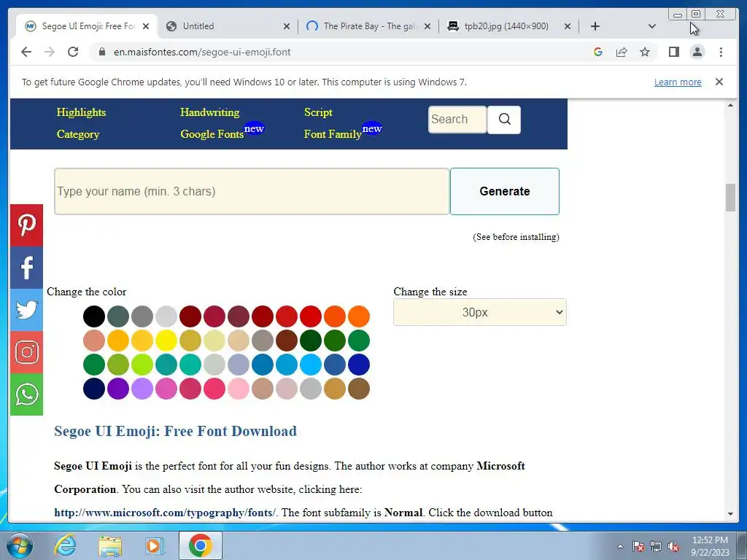Share via WhatsApp icon
The width and height of the screenshot is (747, 560).
(27, 394)
